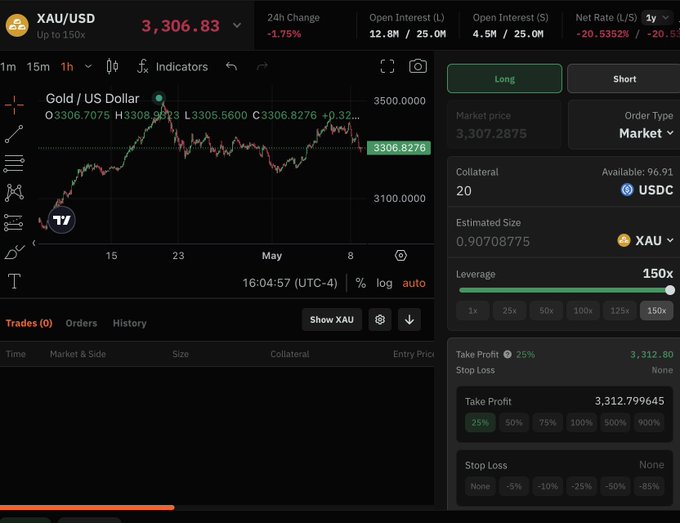Choose -85% stop loss preset
680x523 pixels.
tap(649, 487)
